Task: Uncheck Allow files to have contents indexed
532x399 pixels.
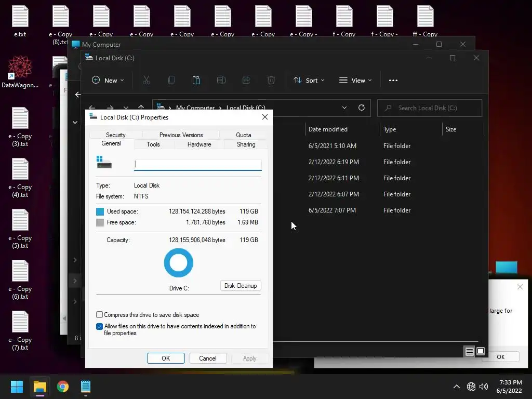Action: pos(99,326)
